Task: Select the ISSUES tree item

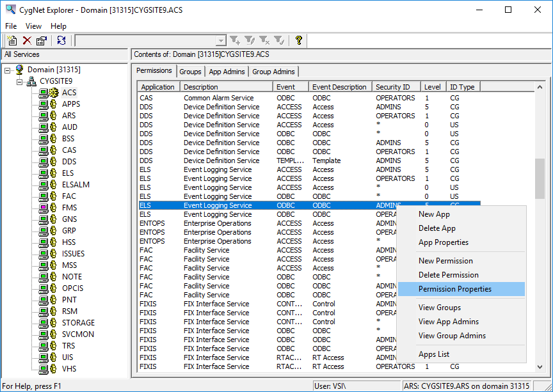Action: 74,254
